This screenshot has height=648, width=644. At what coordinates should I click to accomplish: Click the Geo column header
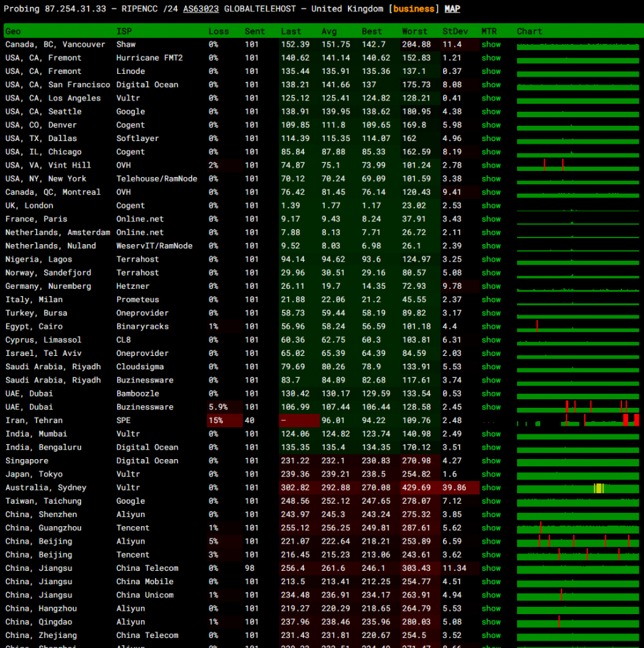pyautogui.click(x=13, y=31)
